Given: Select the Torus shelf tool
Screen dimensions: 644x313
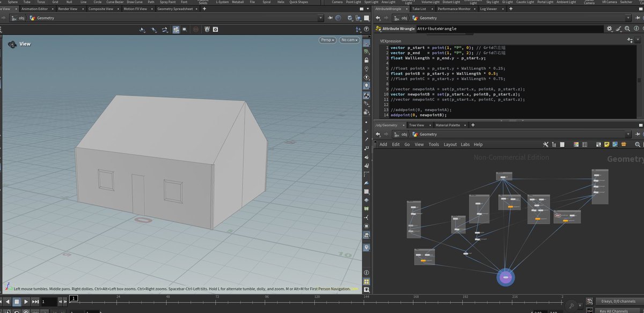Looking at the screenshot, I should tap(41, 2).
